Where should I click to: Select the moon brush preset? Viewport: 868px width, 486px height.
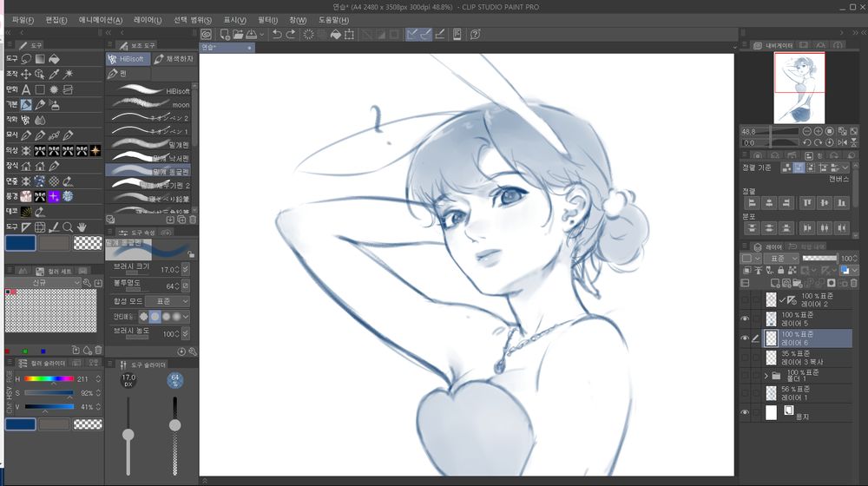click(148, 103)
